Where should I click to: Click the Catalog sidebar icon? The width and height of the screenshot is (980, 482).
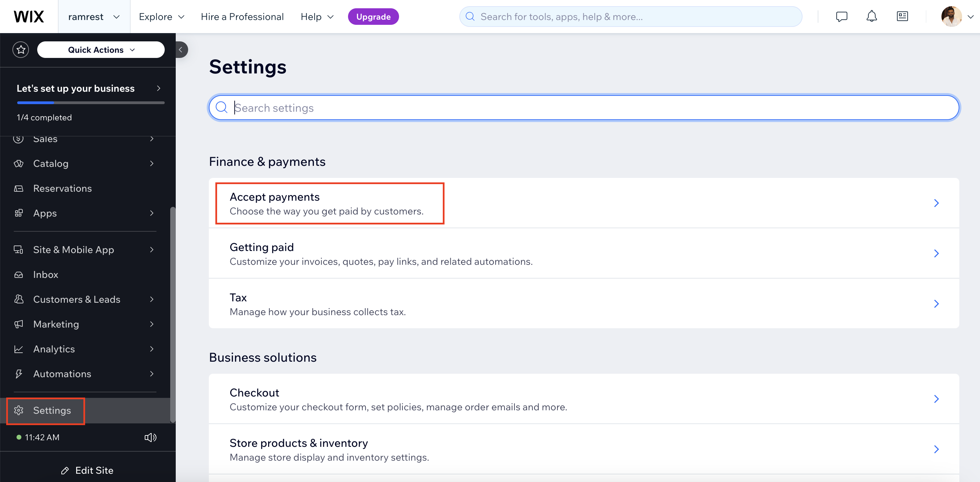18,163
